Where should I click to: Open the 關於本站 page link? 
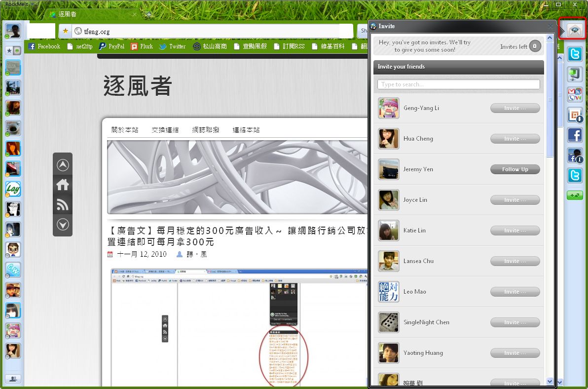(x=125, y=130)
